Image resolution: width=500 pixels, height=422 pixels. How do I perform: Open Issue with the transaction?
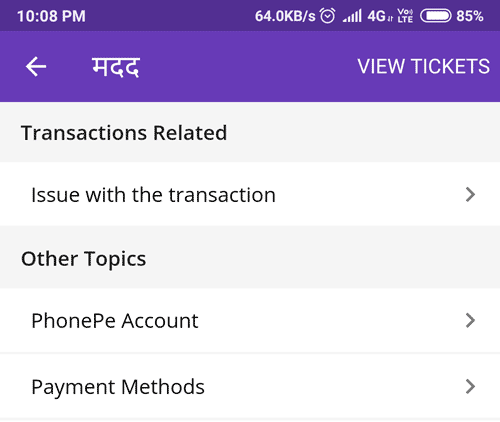[250, 194]
